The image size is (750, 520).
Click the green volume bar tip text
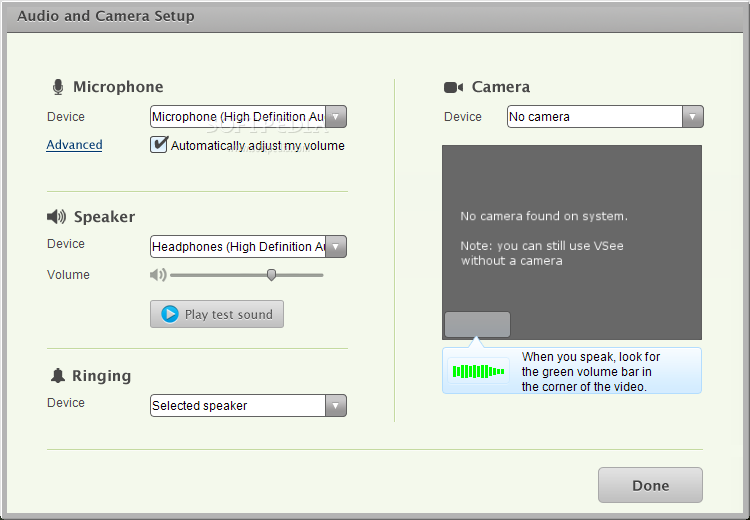click(x=591, y=372)
